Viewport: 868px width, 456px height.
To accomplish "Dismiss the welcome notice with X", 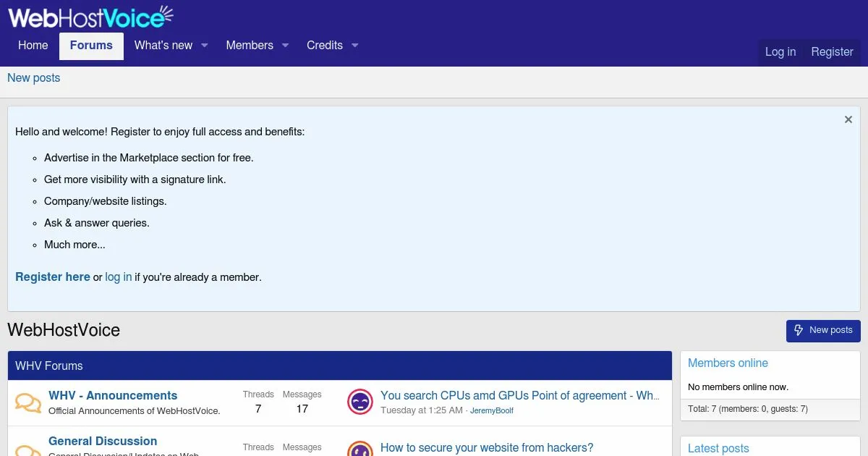I will pyautogui.click(x=848, y=119).
